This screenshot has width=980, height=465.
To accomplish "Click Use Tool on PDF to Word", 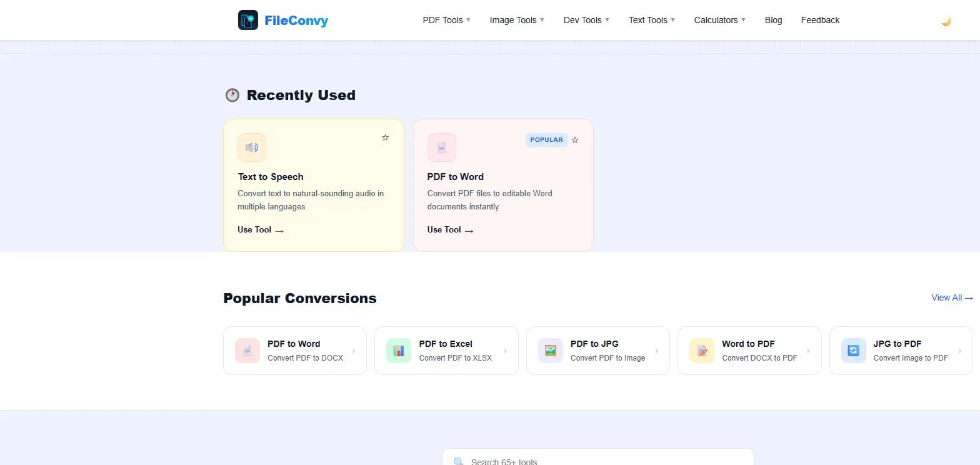I will 451,230.
